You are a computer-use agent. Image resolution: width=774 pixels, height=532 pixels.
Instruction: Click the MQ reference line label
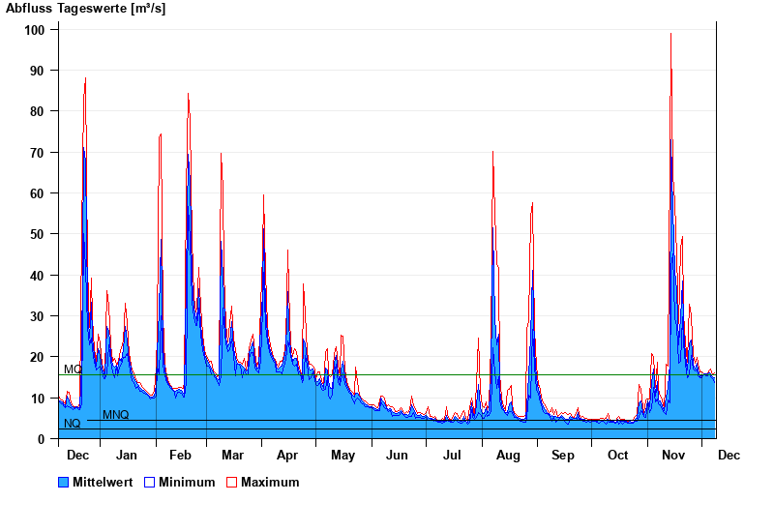point(73,369)
